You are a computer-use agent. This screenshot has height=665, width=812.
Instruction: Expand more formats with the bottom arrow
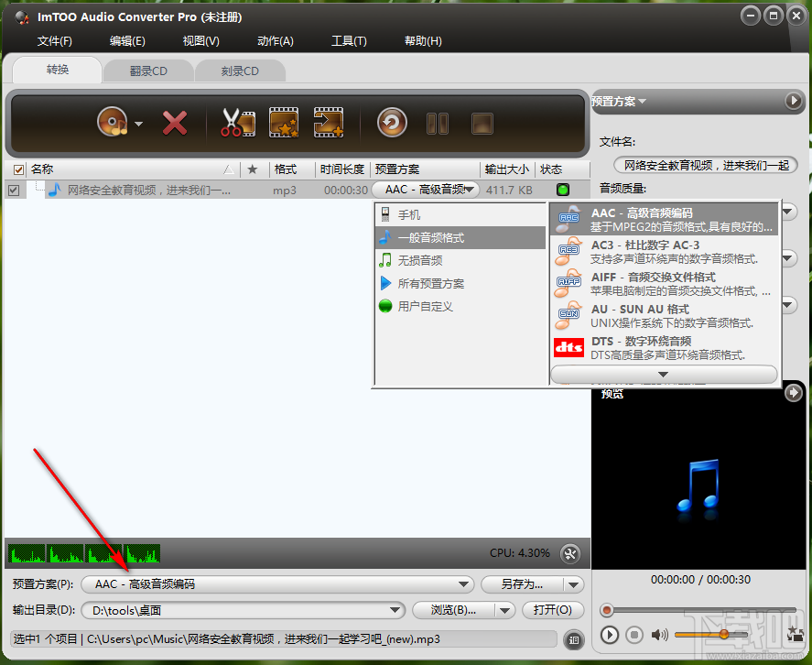(x=664, y=374)
